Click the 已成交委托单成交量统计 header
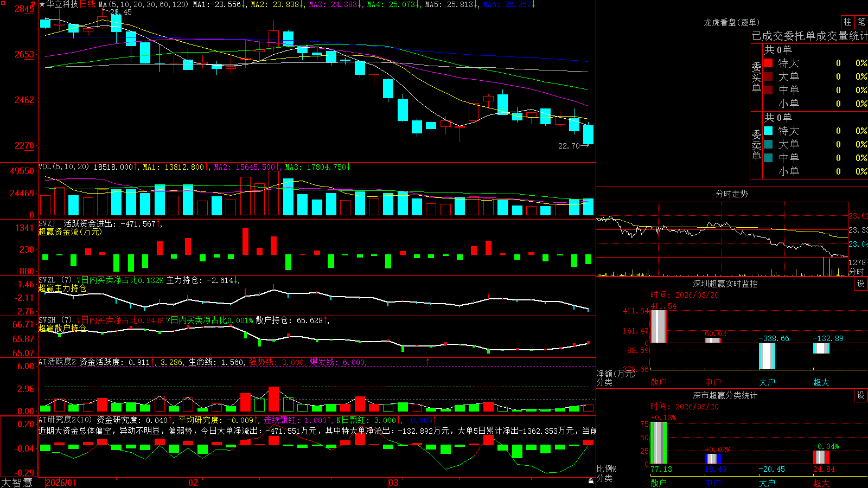Image resolution: width=868 pixels, height=488 pixels. click(x=809, y=36)
